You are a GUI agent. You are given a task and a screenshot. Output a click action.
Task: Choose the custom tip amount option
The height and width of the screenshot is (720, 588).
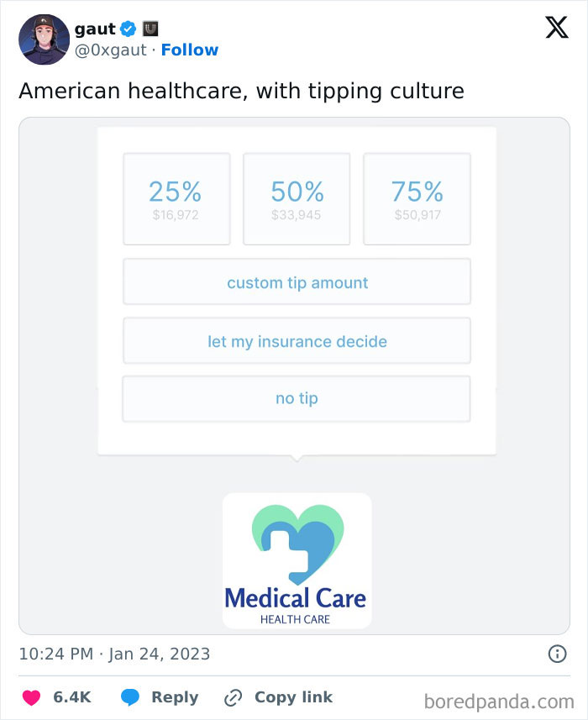click(297, 281)
